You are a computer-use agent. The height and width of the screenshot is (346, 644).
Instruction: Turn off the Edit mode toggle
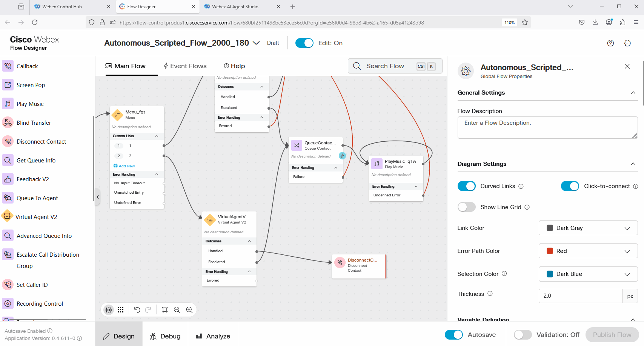[x=304, y=43]
